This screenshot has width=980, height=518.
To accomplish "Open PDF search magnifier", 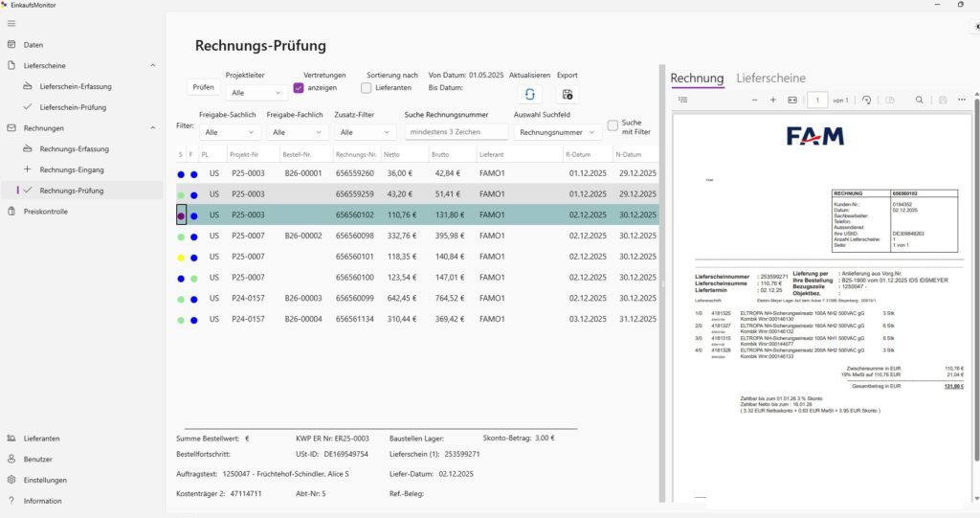I will (x=920, y=101).
